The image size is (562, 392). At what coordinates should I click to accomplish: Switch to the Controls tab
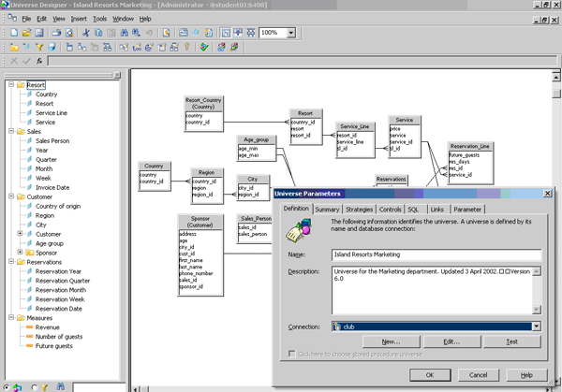pos(390,210)
